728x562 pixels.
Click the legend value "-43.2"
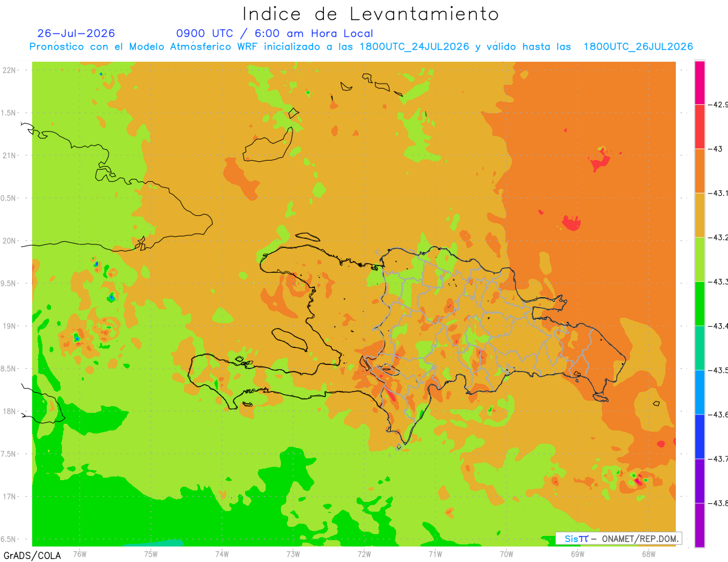720,238
